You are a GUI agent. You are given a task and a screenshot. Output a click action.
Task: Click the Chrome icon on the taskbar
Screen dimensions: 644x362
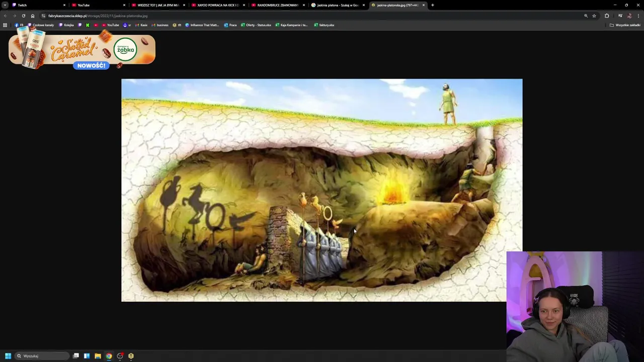click(x=109, y=356)
